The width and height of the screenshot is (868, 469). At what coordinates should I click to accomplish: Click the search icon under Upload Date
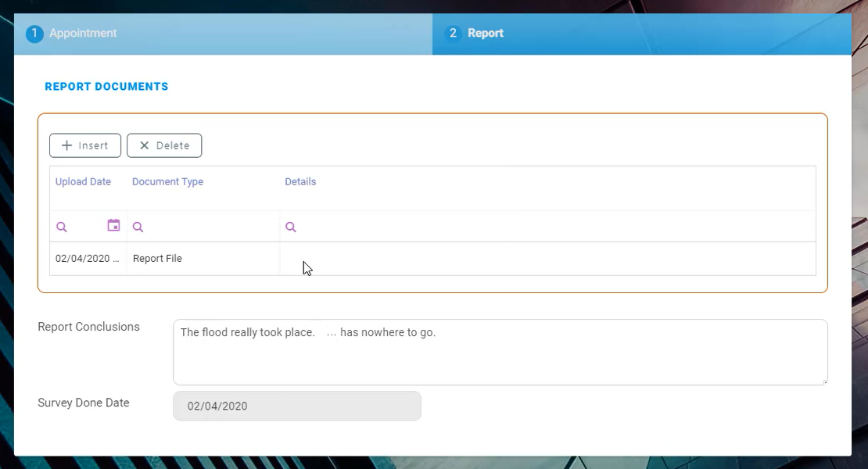pos(62,227)
